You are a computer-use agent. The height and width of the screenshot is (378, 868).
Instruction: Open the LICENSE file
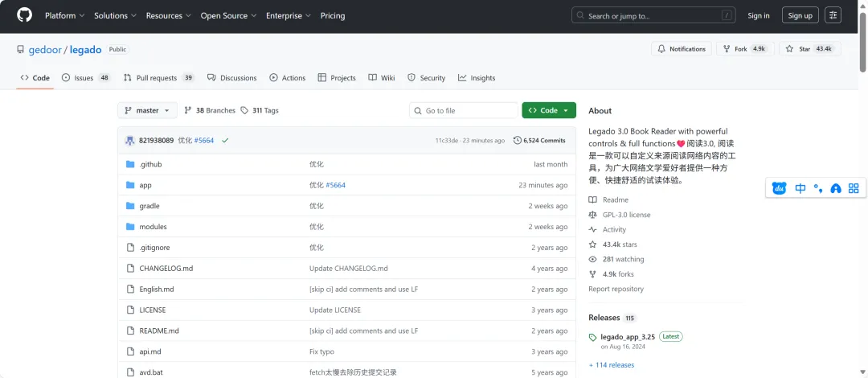(152, 310)
